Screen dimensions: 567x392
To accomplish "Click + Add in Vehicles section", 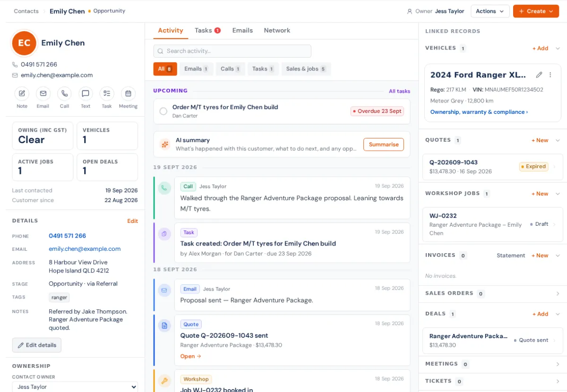I will (540, 48).
